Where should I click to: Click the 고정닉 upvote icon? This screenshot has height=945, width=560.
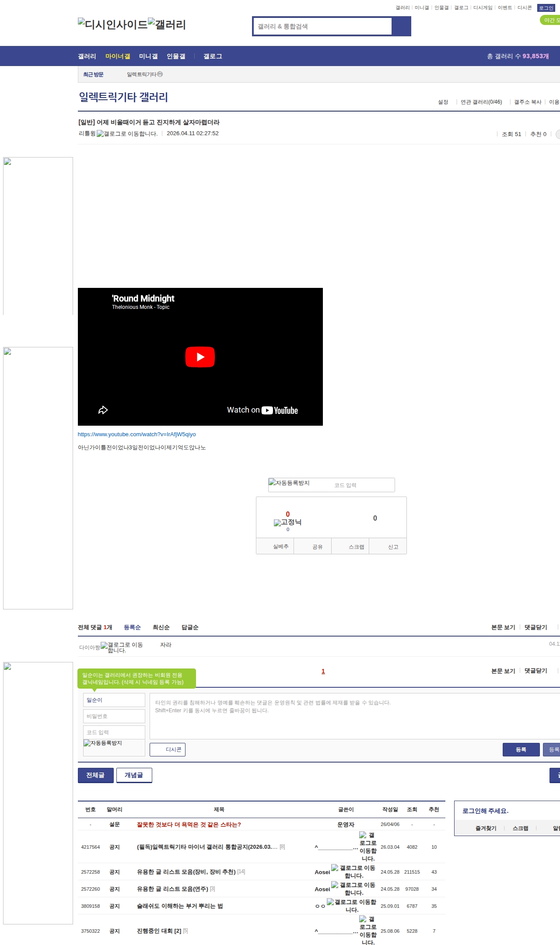pyautogui.click(x=277, y=522)
